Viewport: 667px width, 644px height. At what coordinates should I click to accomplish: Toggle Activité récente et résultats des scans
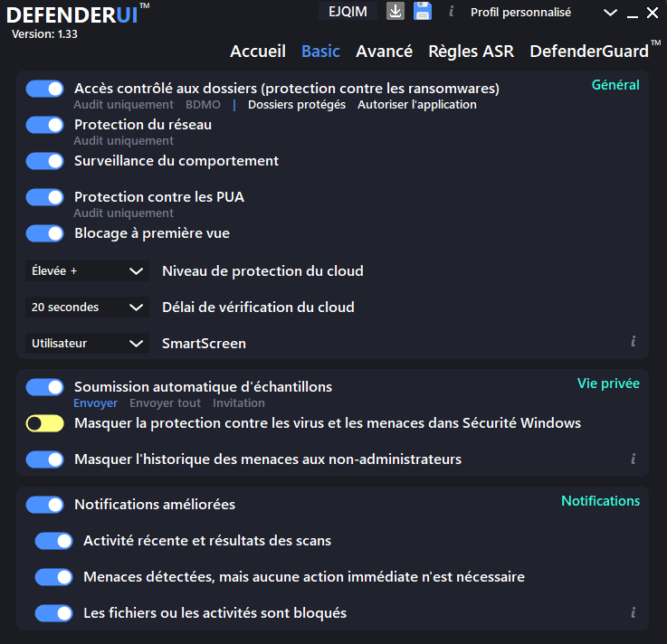(x=53, y=541)
